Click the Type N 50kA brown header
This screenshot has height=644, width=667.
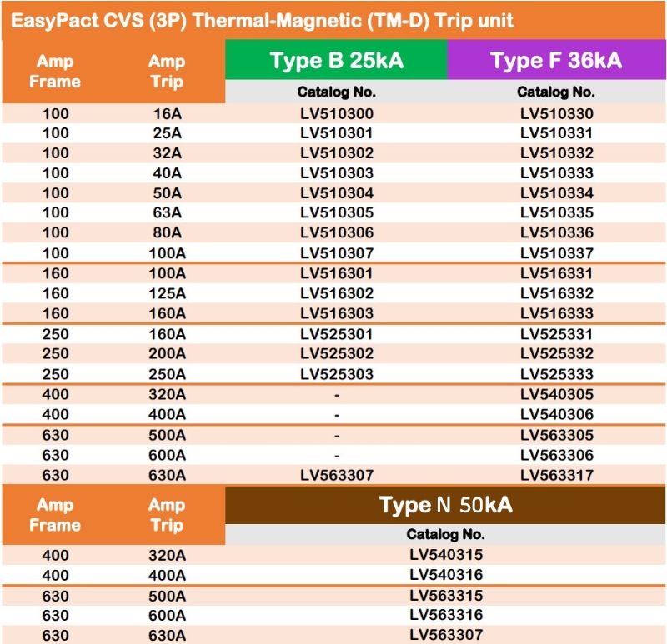(x=445, y=505)
